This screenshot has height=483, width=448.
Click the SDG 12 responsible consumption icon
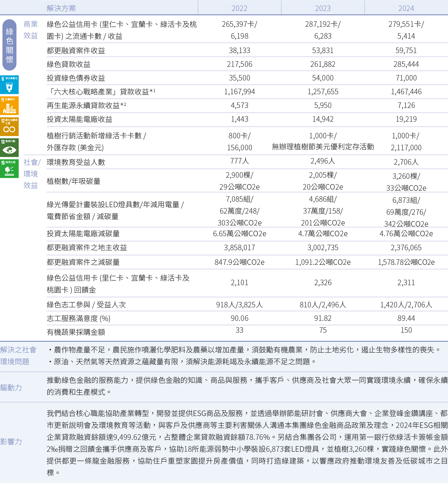9,127
